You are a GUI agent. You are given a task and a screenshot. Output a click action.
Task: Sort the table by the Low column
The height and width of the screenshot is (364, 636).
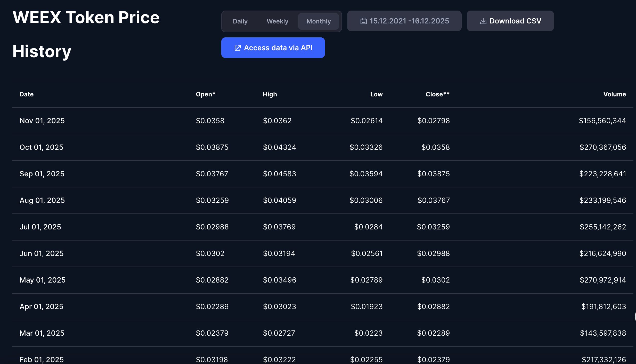pos(376,94)
